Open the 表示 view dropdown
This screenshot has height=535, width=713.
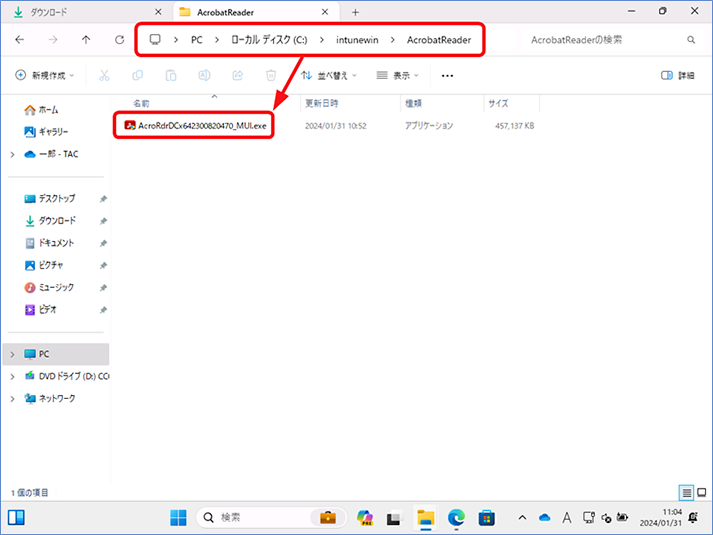[397, 75]
